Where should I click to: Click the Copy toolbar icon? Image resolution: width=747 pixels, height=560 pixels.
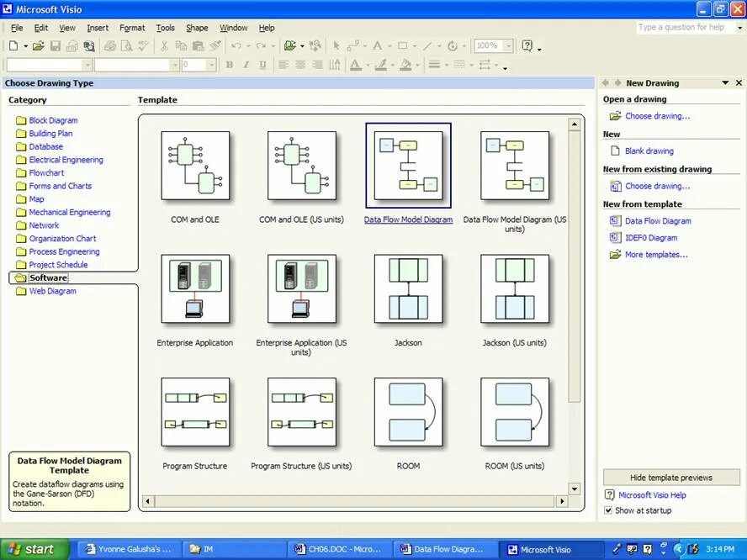pyautogui.click(x=181, y=45)
